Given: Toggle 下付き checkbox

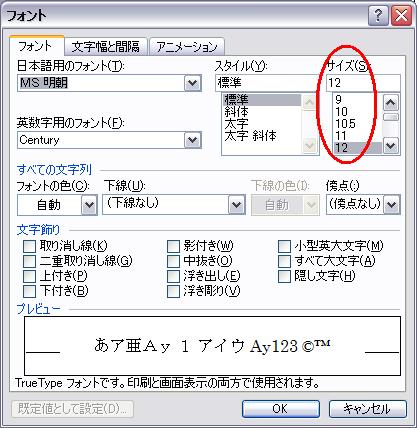Looking at the screenshot, I should (x=29, y=291).
